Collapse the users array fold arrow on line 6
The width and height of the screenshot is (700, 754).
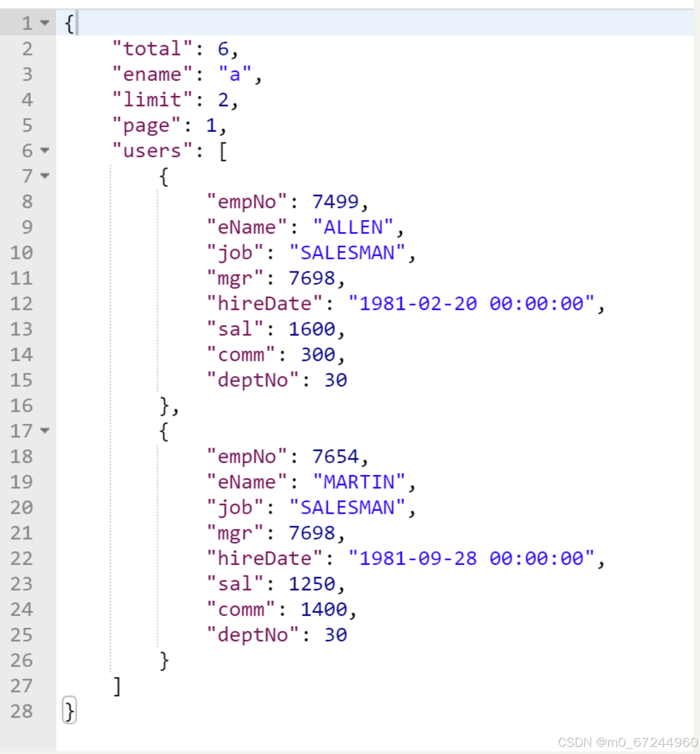(x=45, y=150)
